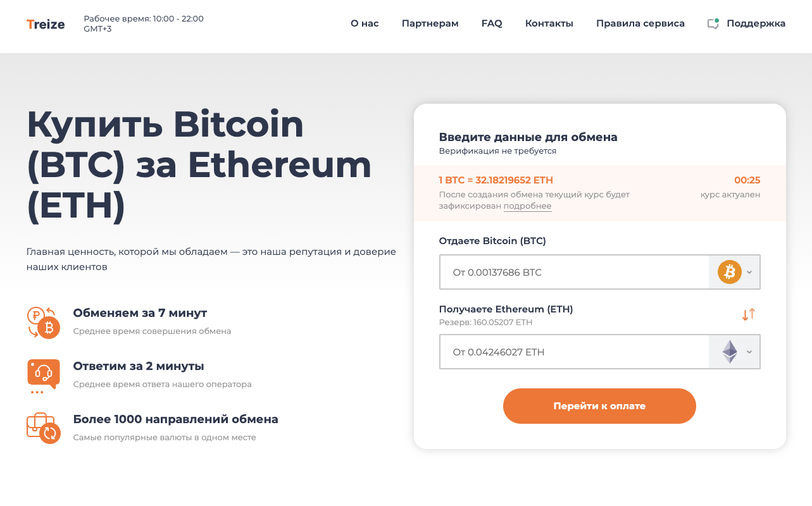Focus the Bitcoin amount input field
This screenshot has height=506, width=812.
tap(574, 272)
